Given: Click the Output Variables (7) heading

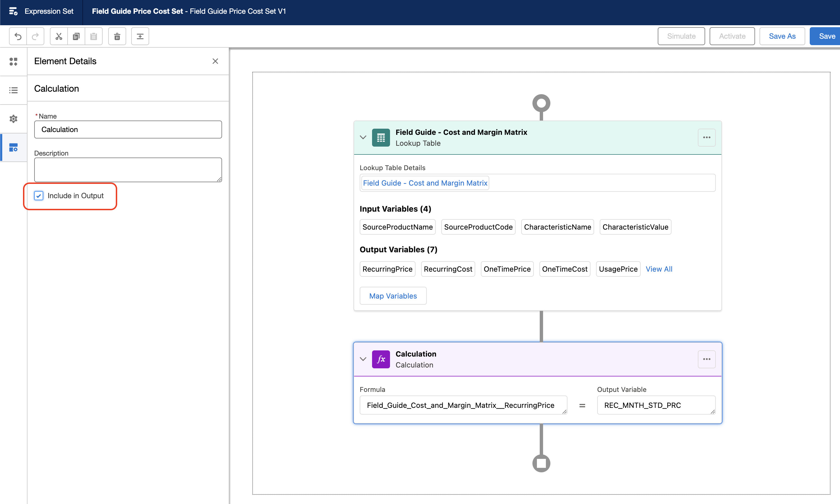Looking at the screenshot, I should click(x=398, y=250).
